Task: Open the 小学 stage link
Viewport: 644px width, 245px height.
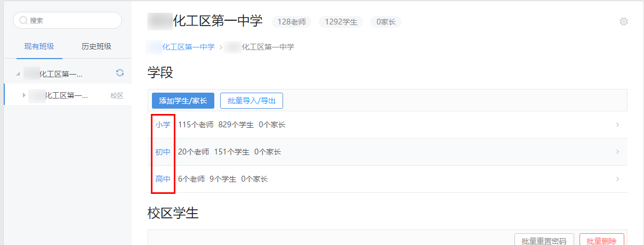Action: [x=163, y=125]
